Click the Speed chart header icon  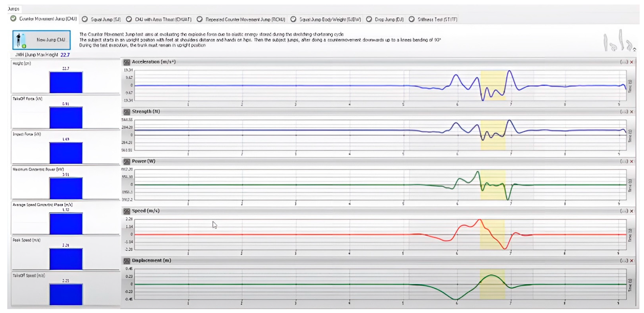coord(127,211)
